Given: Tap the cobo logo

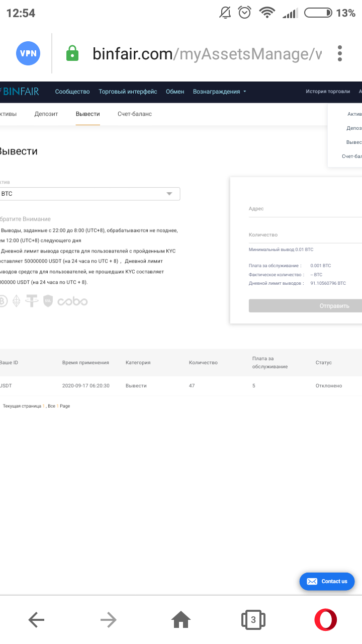Looking at the screenshot, I should [x=72, y=301].
